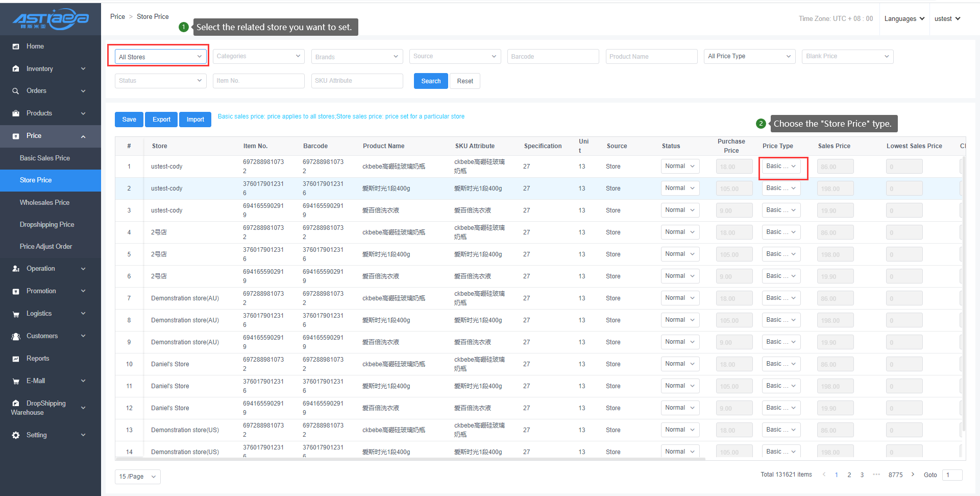The image size is (980, 496).
Task: Open the 15 /Page size dropdown
Action: [x=137, y=477]
